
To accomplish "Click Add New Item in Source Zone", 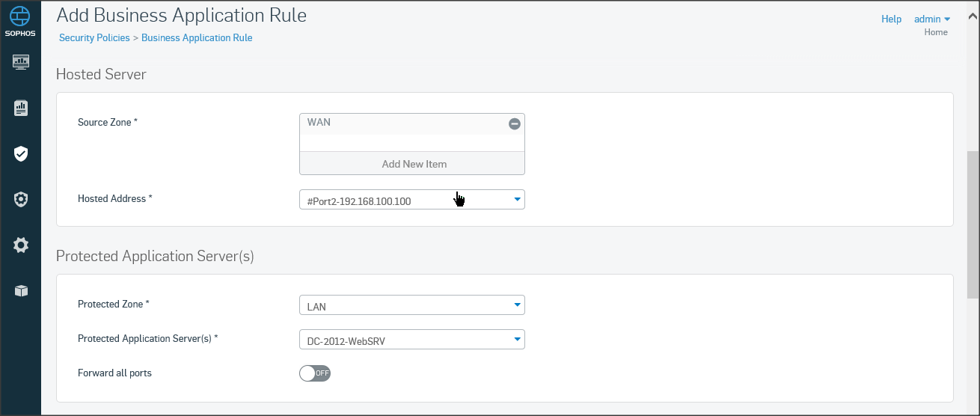I will 412,164.
